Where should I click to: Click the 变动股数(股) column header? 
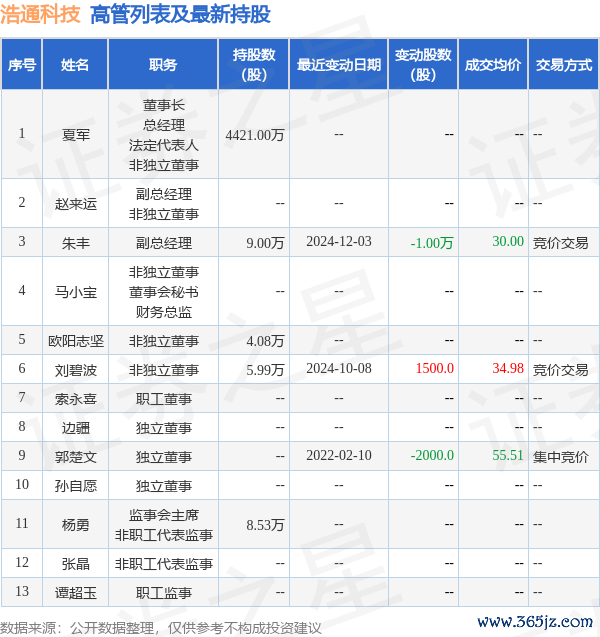click(x=423, y=64)
